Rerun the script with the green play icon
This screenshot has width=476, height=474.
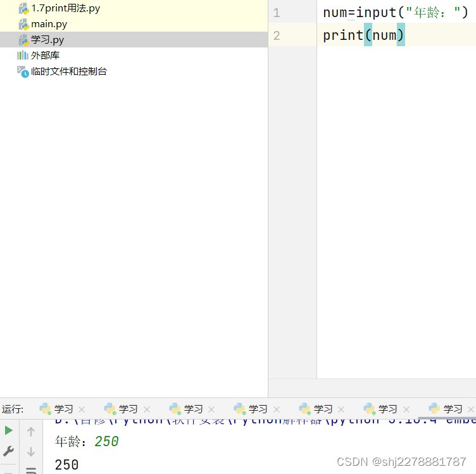click(x=8, y=430)
